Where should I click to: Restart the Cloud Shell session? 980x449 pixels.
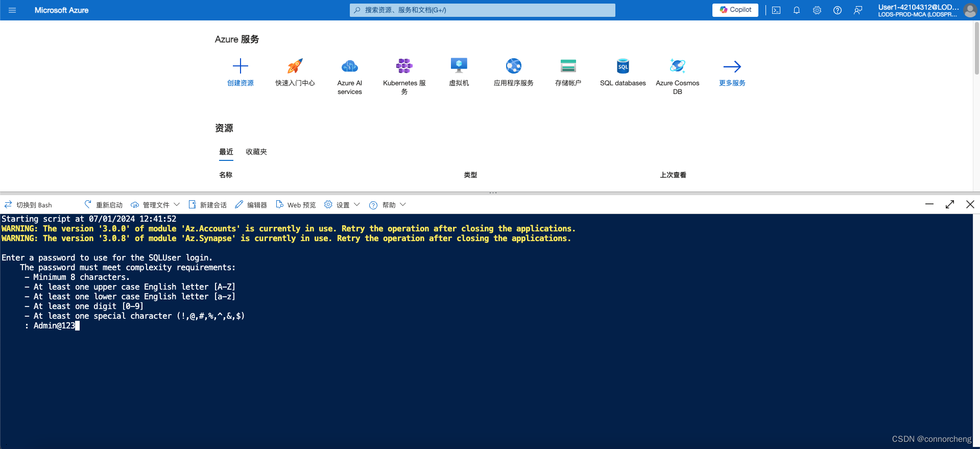[x=104, y=205]
